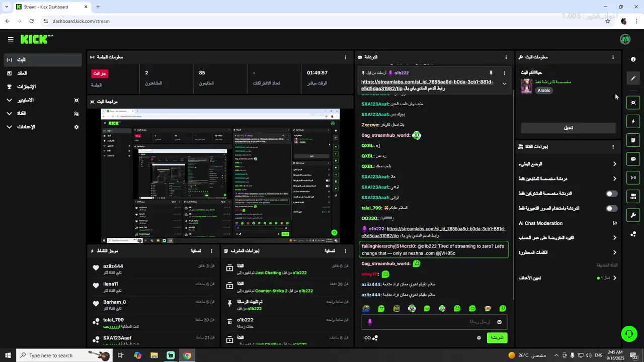This screenshot has height=362, width=644.
Task: Toggle the channel actions sidebar icon
Action: [x=633, y=196]
